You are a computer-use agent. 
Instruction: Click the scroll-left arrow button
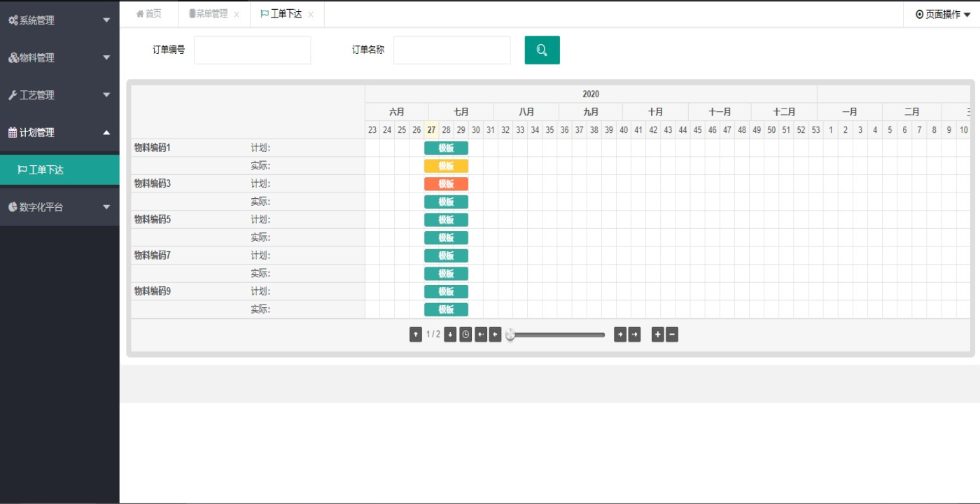(495, 335)
